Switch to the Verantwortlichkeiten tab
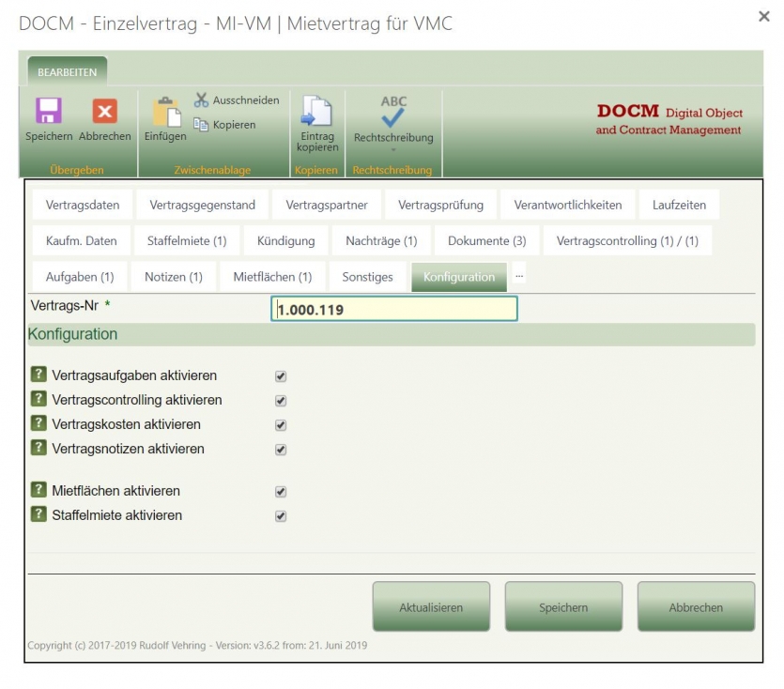784x689 pixels. click(567, 205)
